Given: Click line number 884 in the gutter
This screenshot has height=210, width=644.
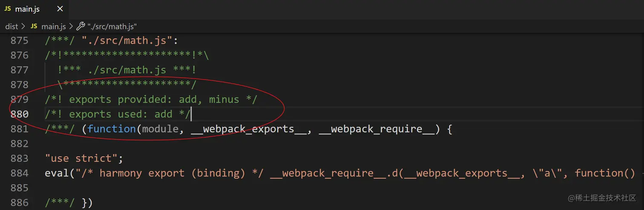Looking at the screenshot, I should coord(20,173).
